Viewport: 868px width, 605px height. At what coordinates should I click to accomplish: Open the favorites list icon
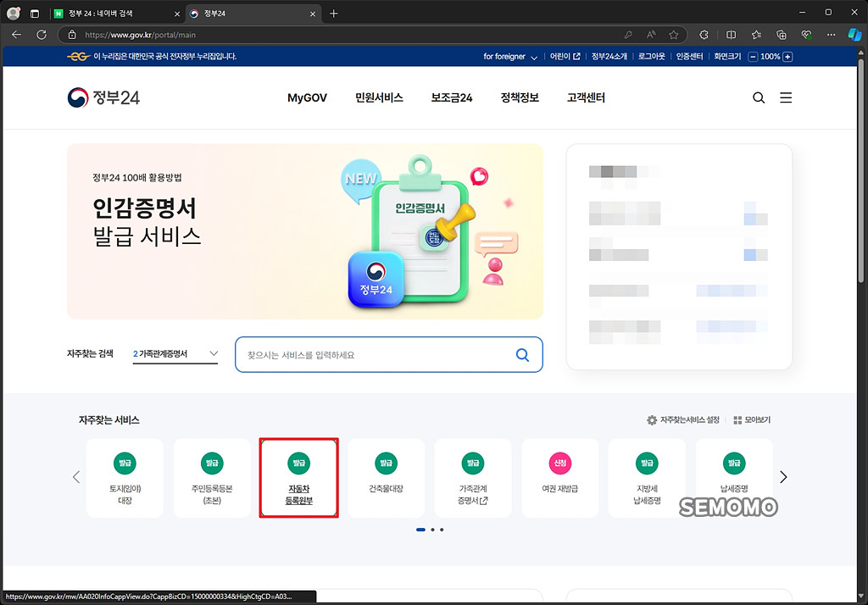pyautogui.click(x=757, y=35)
